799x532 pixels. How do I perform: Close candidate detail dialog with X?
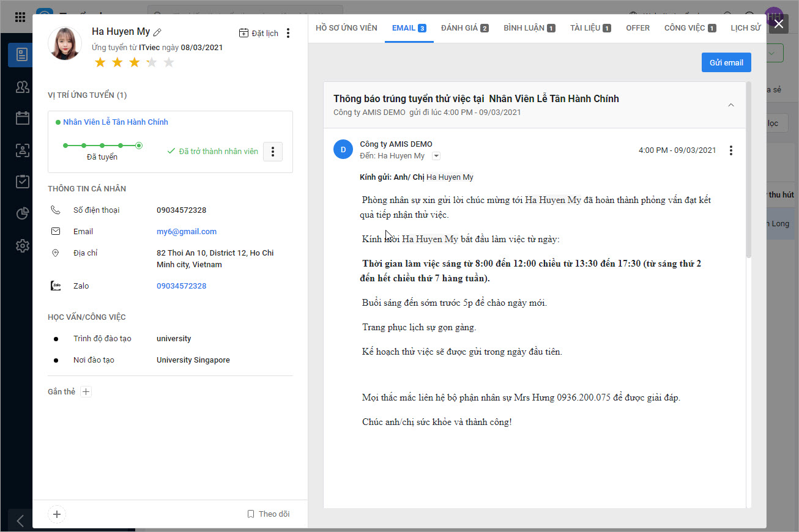778,24
